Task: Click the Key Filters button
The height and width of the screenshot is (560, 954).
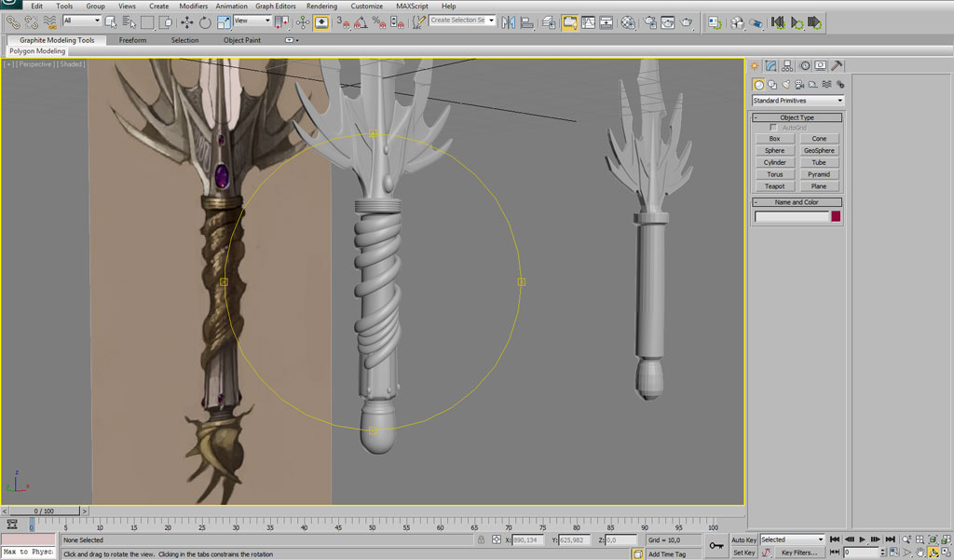Action: coord(798,553)
